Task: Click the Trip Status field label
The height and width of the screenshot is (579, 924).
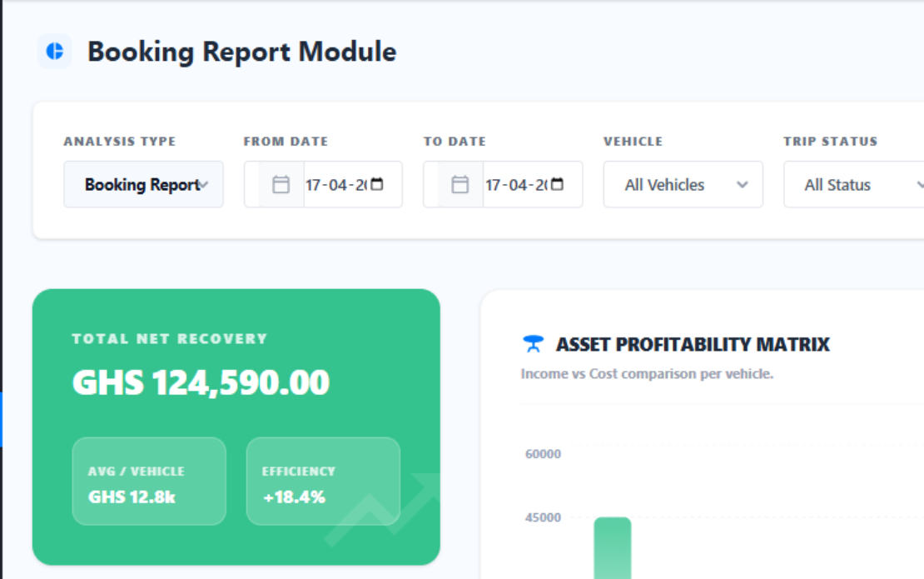Action: (x=830, y=142)
